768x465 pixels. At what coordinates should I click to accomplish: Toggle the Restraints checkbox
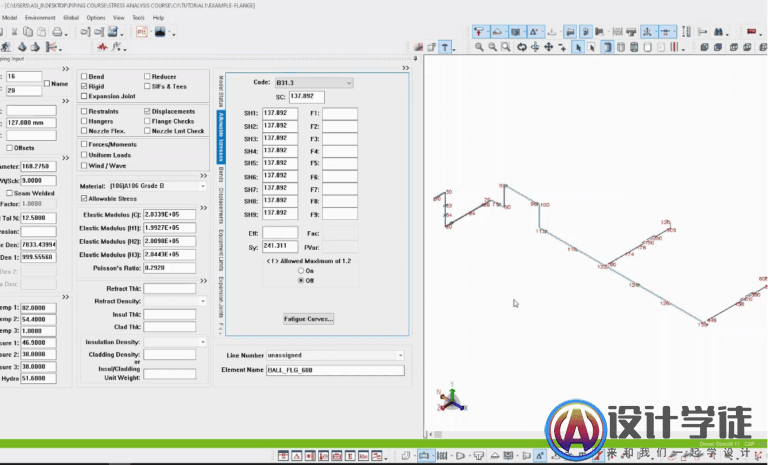coord(84,111)
